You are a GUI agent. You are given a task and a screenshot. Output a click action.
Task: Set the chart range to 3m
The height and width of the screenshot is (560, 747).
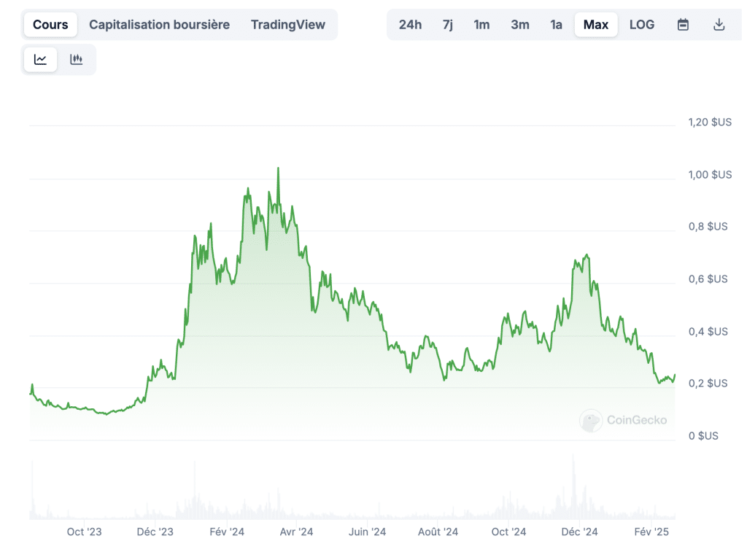(x=519, y=25)
